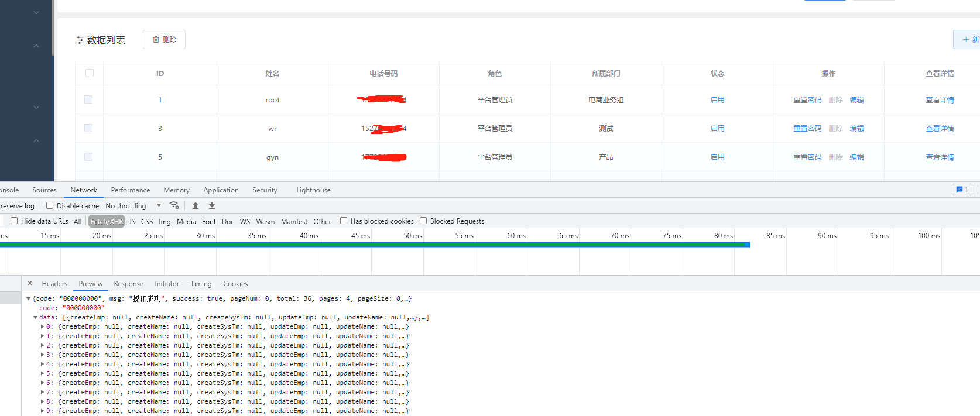The width and height of the screenshot is (980, 416).
Task: Click the network conditions wifi icon
Action: 174,205
